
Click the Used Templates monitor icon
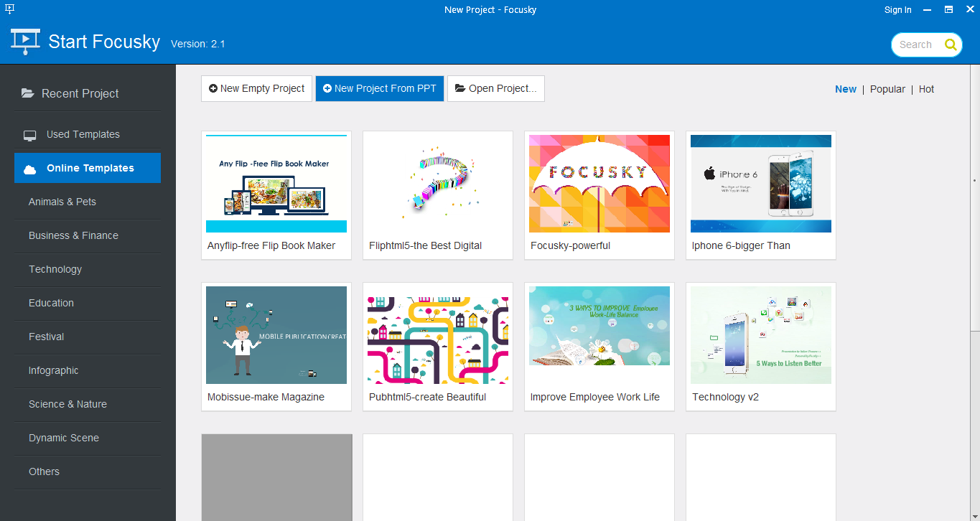(x=30, y=135)
